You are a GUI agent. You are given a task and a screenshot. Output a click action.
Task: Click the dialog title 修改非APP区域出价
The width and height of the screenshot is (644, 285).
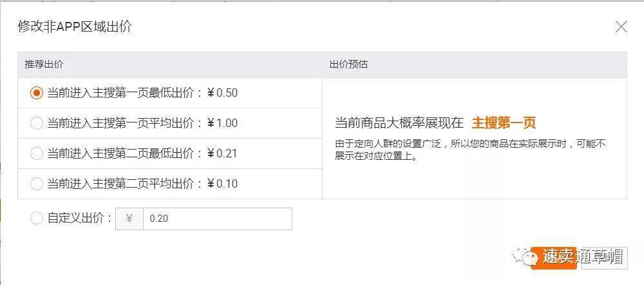pos(75,26)
